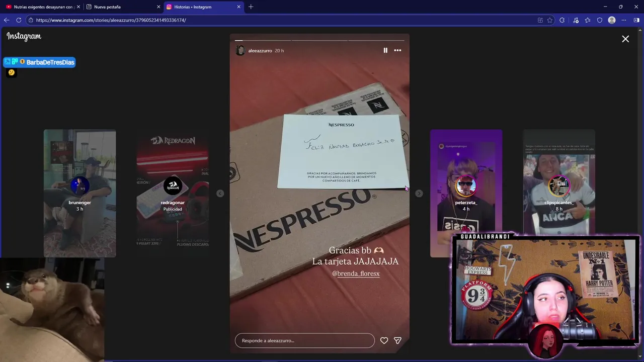Open the redragonar sponsored story
This screenshot has height=362, width=644.
click(173, 193)
